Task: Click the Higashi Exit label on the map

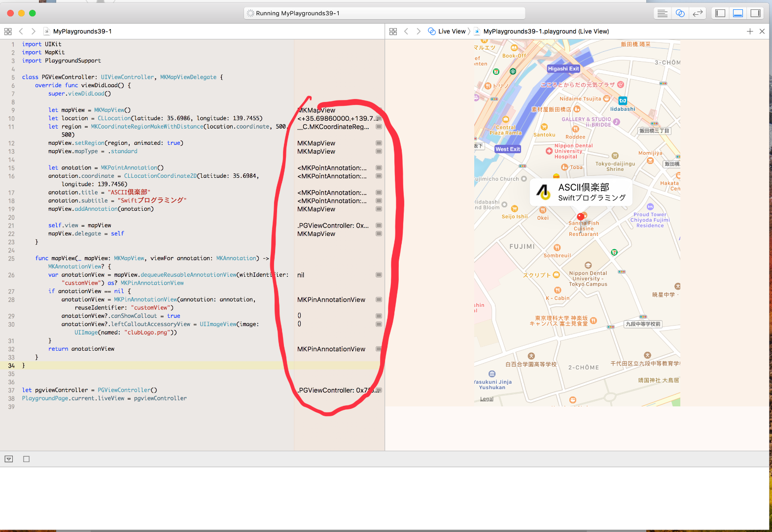Action: point(563,69)
